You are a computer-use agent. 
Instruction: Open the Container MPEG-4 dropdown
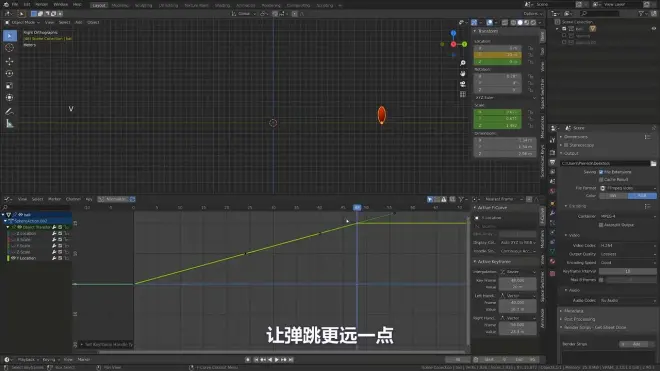click(x=628, y=216)
